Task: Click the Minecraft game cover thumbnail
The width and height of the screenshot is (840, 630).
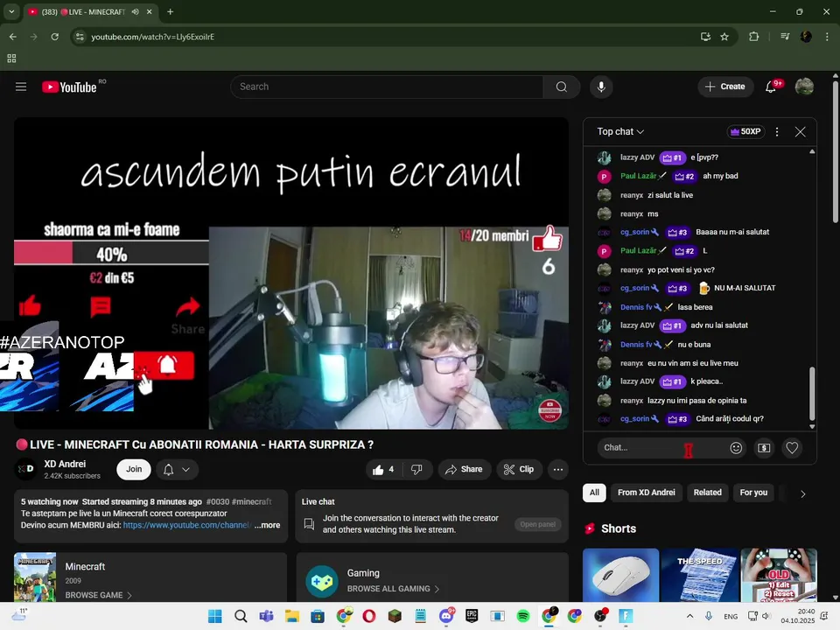Action: (35, 577)
